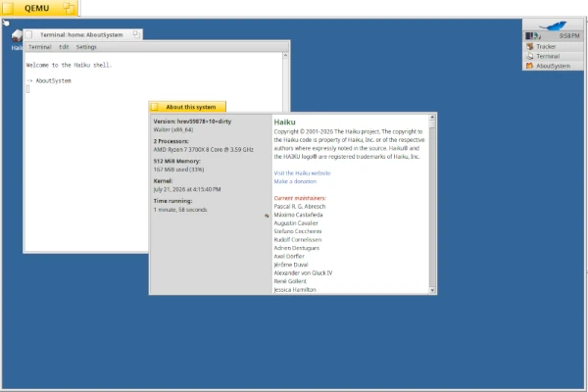The height and width of the screenshot is (392, 588).
Task: Open the Visit the Haiku website link
Action: click(x=302, y=172)
